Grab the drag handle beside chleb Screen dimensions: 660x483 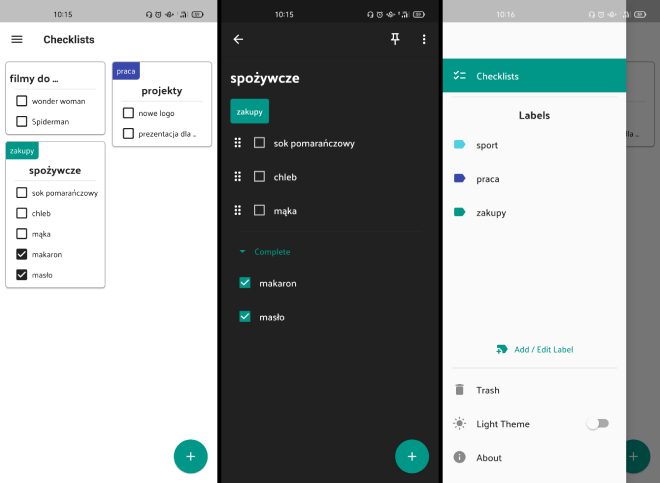tap(238, 177)
